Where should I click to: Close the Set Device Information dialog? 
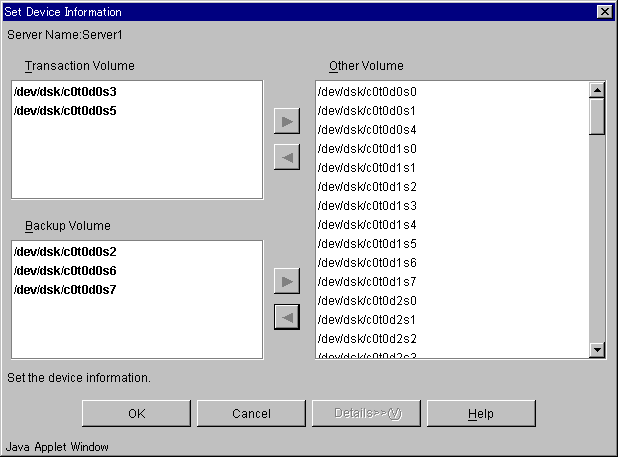pos(605,12)
